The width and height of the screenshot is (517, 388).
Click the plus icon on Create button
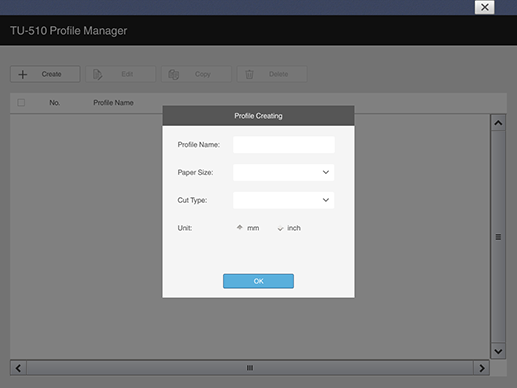click(23, 74)
